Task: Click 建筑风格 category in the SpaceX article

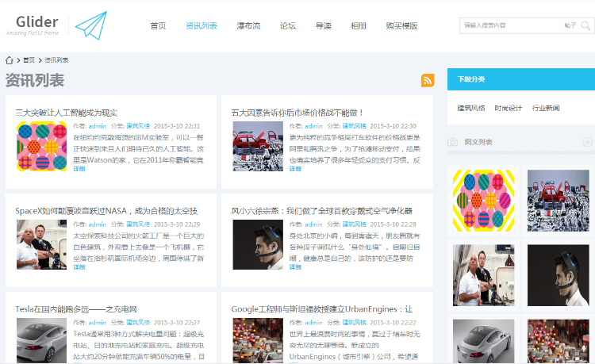Action: [138, 224]
